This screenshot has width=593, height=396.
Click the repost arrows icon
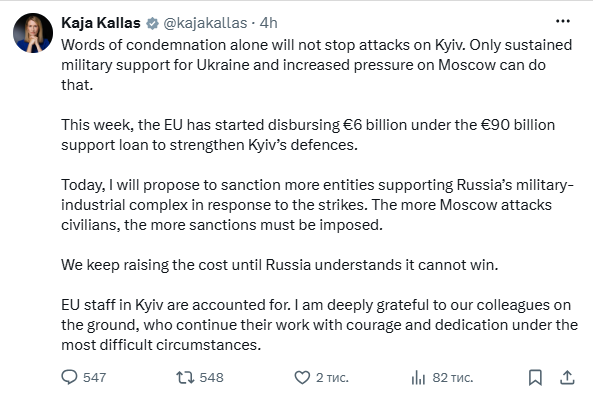coord(185,377)
